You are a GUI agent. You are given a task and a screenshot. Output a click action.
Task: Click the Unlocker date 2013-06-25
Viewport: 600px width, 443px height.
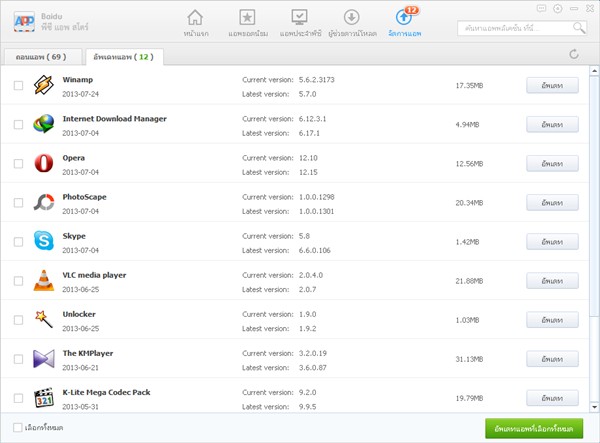click(80, 329)
